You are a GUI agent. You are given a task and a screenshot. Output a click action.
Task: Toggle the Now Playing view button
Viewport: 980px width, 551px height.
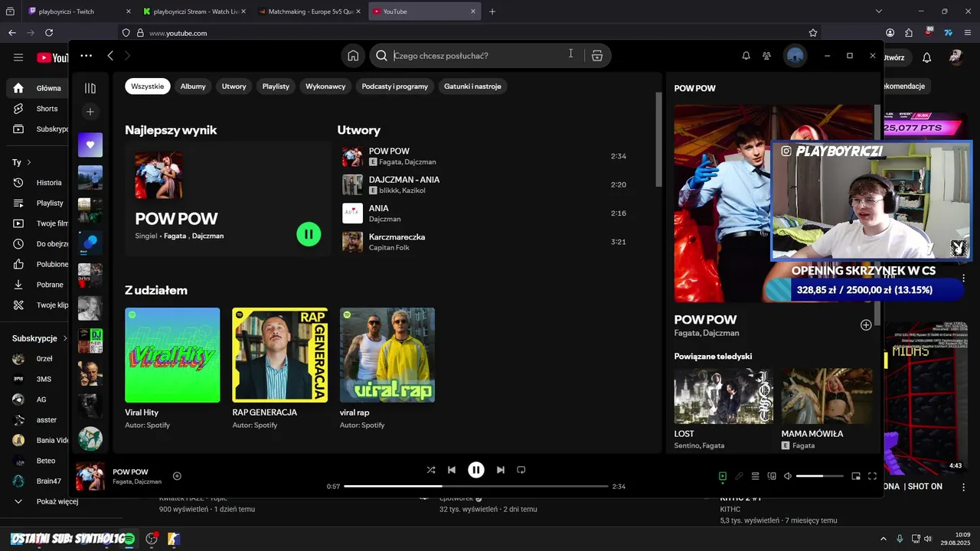pos(722,476)
